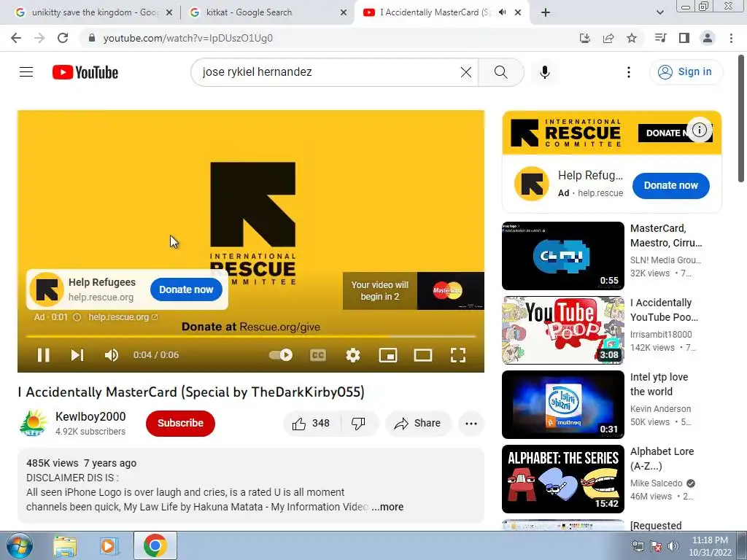Click the magnifying glass search button
This screenshot has height=560, width=747.
pos(500,72)
